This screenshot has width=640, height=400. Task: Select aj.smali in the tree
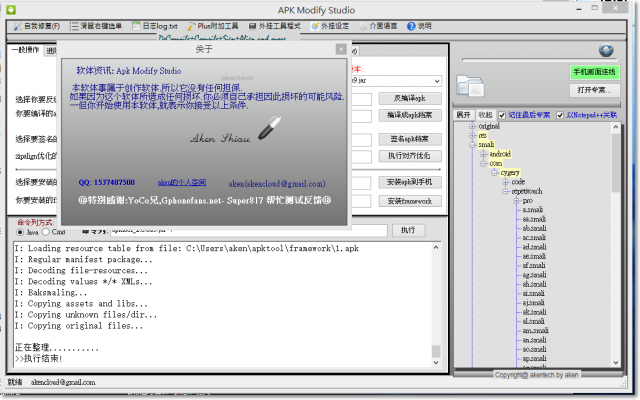click(x=533, y=303)
